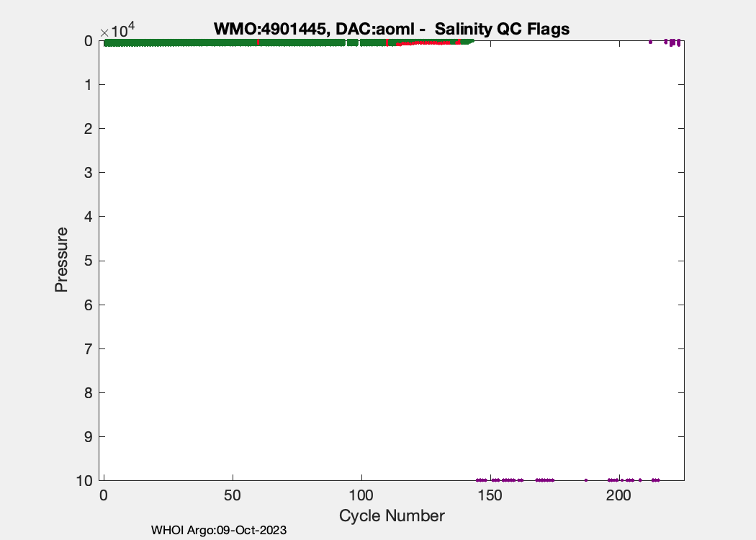Click the lone top purple point near cycle 212
Viewport: 756px width, 540px height.
pyautogui.click(x=650, y=42)
